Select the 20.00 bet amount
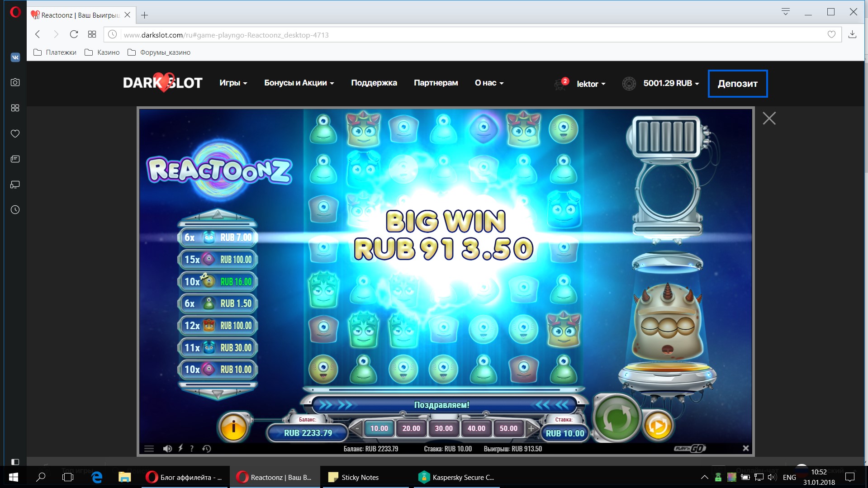Screen dimensions: 868x488 [x=411, y=428]
